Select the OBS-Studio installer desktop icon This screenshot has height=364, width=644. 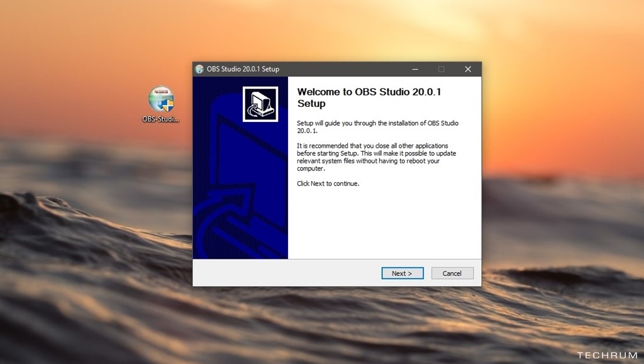(x=161, y=99)
